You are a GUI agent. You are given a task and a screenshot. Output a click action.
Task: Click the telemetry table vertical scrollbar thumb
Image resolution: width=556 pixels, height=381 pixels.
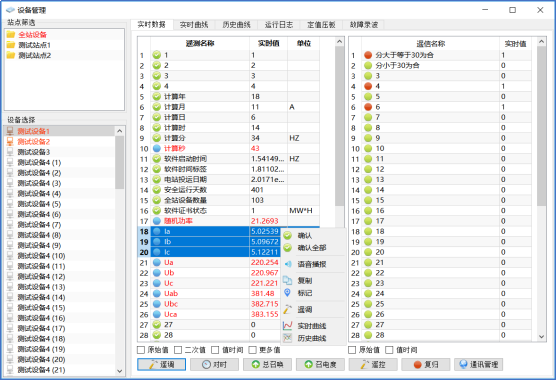tap(339, 126)
